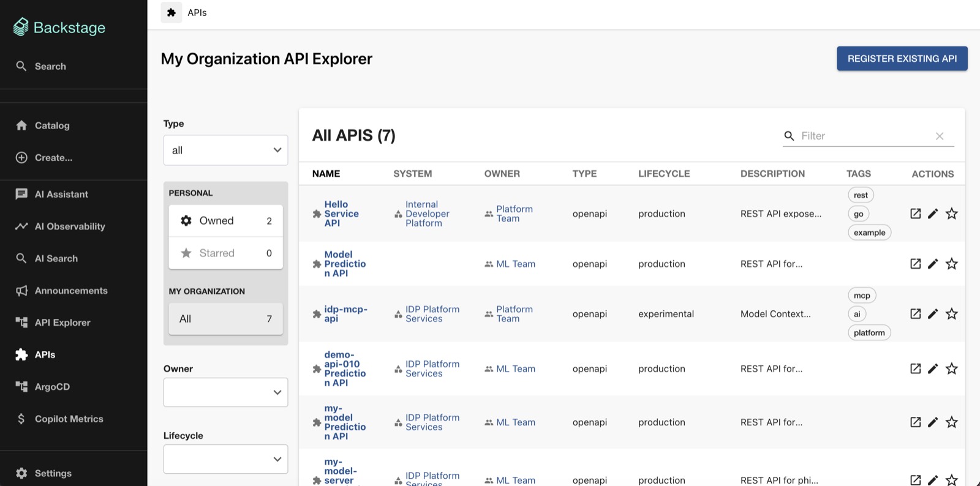Sort by NAME column header
980x486 pixels.
pos(326,174)
